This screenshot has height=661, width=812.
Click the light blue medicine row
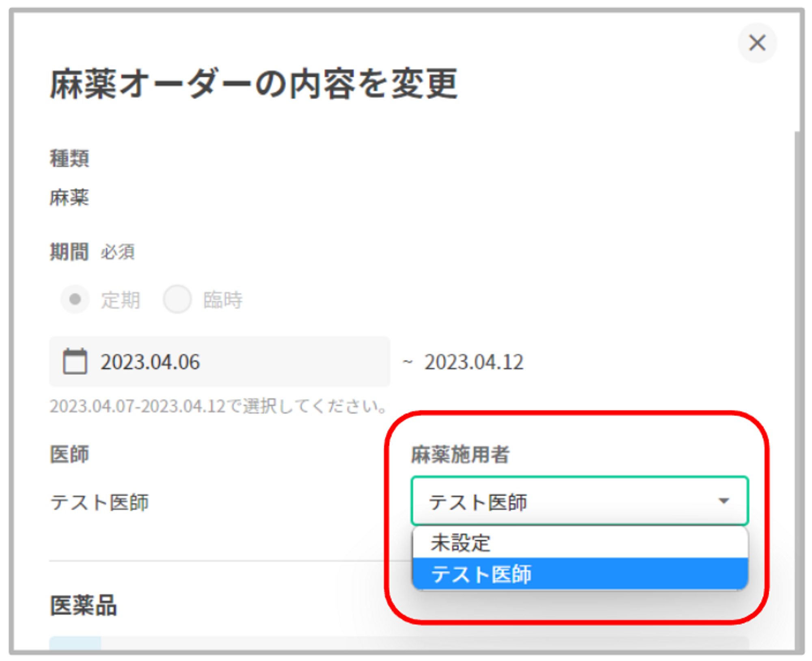tap(75, 643)
